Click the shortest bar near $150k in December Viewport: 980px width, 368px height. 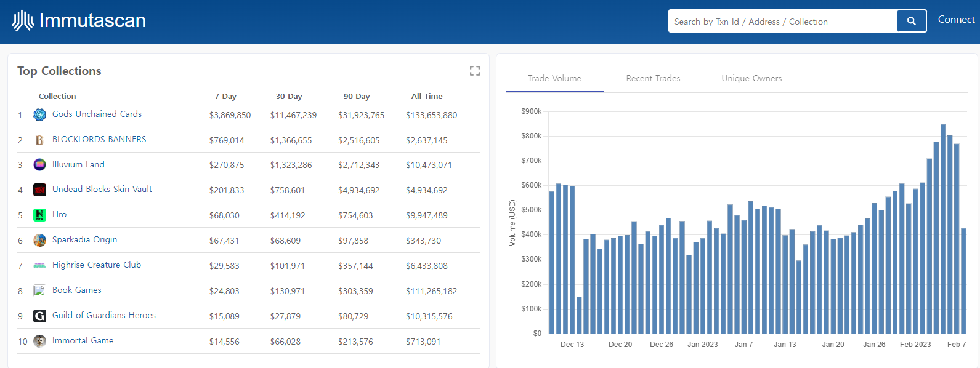pyautogui.click(x=579, y=315)
